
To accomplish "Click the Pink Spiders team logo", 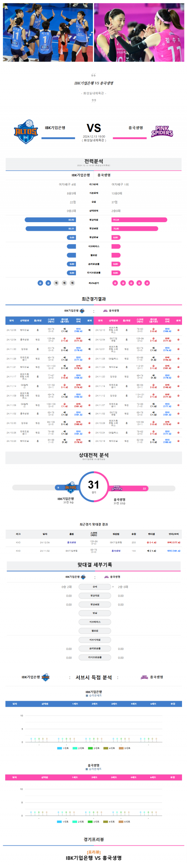I will coord(162,131).
